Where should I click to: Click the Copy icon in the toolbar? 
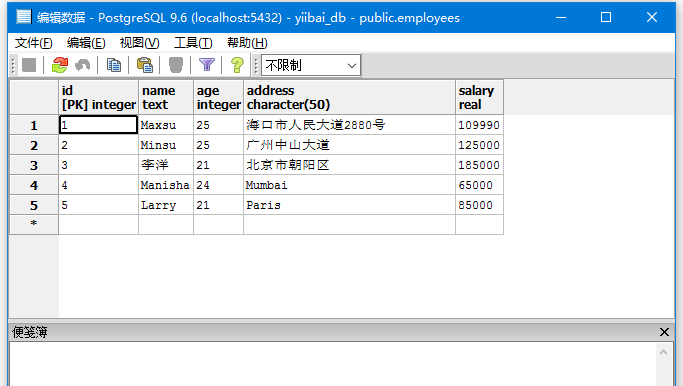114,65
